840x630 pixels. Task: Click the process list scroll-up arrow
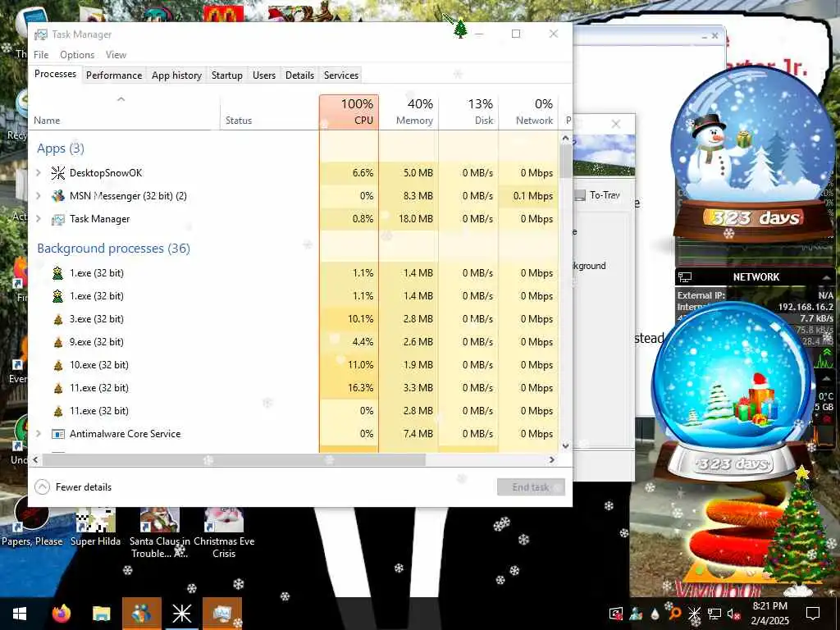click(565, 138)
